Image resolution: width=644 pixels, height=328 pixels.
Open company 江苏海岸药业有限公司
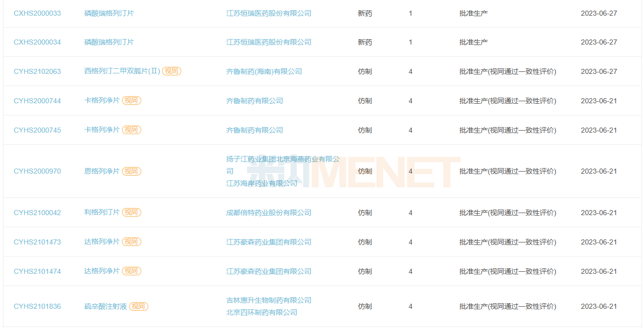[x=262, y=183]
